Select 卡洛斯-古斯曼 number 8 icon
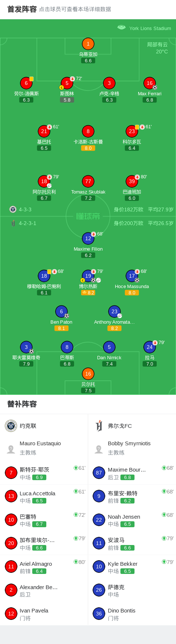The width and height of the screenshot is (176, 644). pyautogui.click(x=88, y=131)
